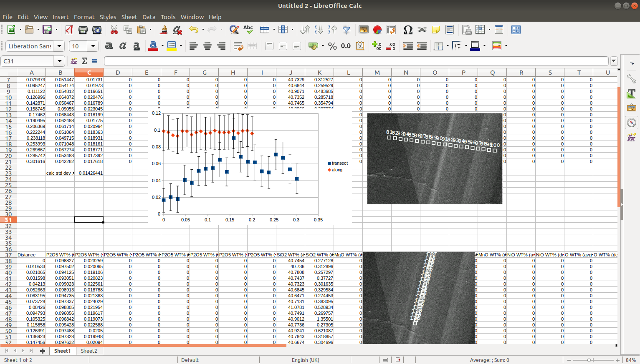Screen dimensions: 640x364
Task: Toggle italic text formatting
Action: [123, 46]
